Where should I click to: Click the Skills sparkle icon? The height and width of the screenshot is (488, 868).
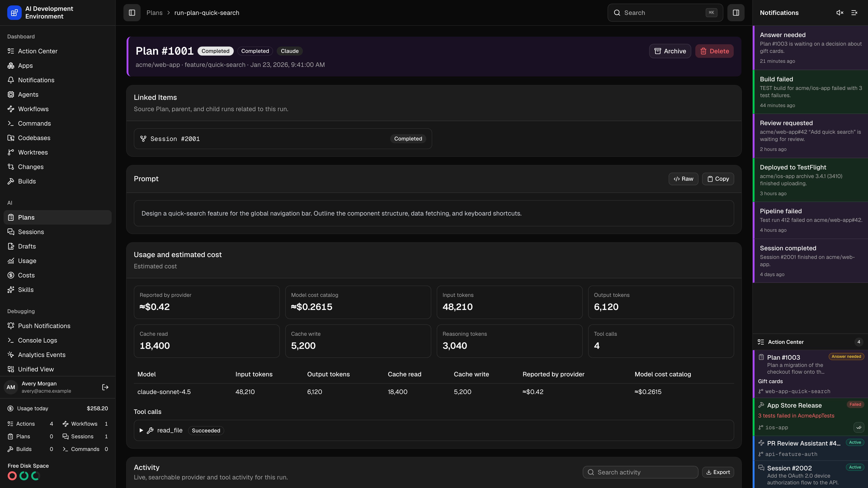(11, 290)
